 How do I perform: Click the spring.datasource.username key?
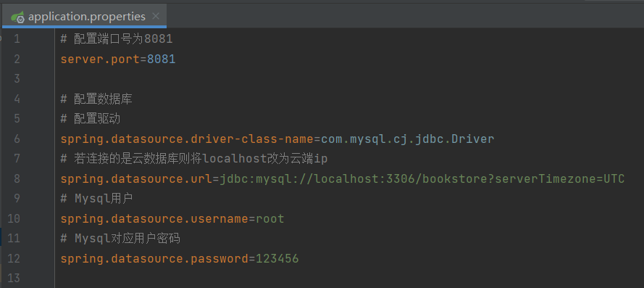click(154, 219)
